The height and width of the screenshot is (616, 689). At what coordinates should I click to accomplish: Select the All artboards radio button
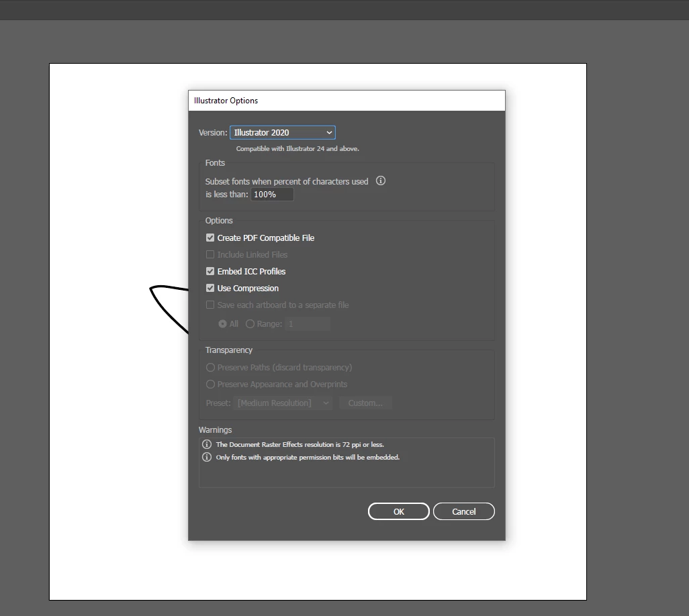(x=223, y=324)
